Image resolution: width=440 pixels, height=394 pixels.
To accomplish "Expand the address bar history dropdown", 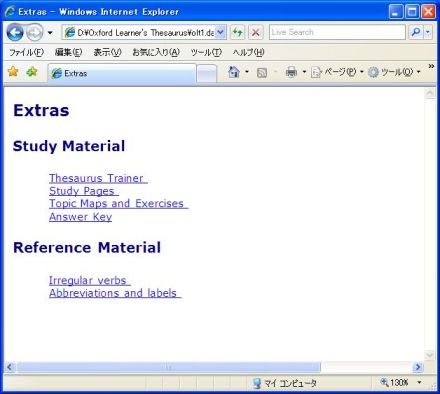I will (220, 32).
